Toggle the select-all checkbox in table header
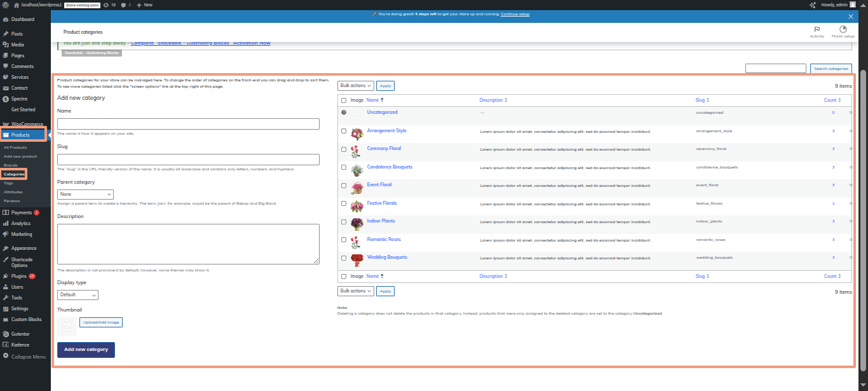 (344, 100)
